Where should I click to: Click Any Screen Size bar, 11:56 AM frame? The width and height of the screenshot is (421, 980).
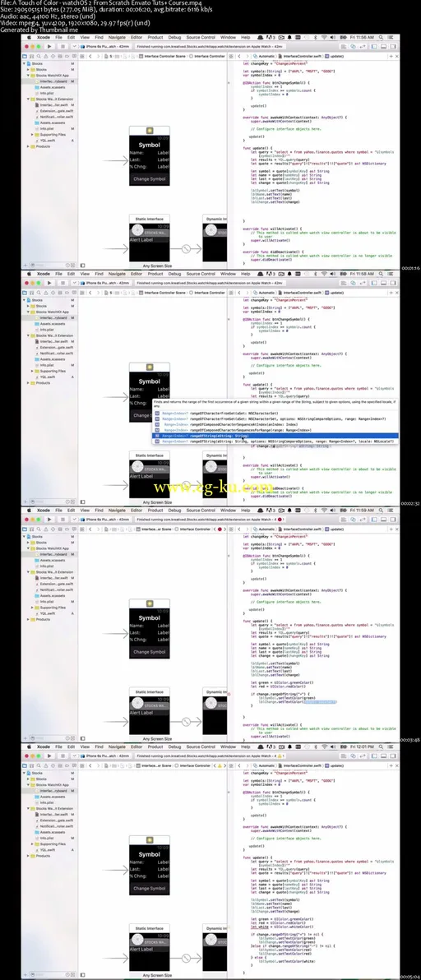(157, 266)
